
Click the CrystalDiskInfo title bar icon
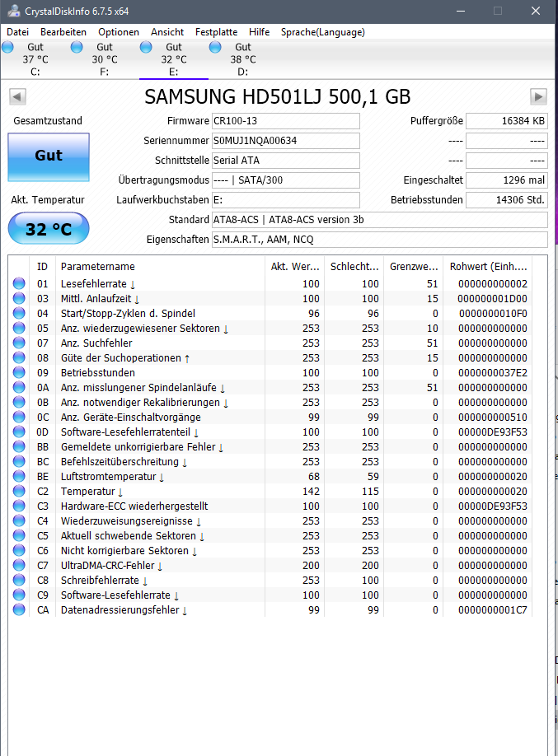click(14, 11)
